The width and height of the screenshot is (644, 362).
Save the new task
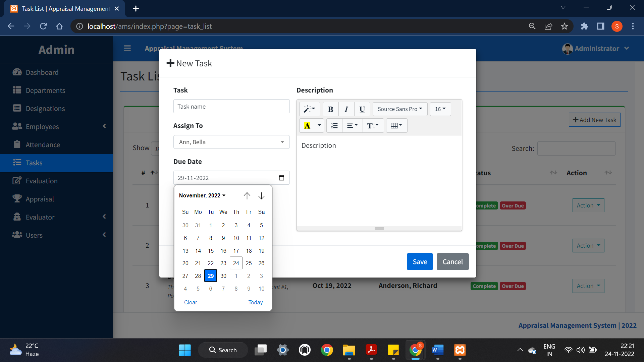(x=419, y=261)
